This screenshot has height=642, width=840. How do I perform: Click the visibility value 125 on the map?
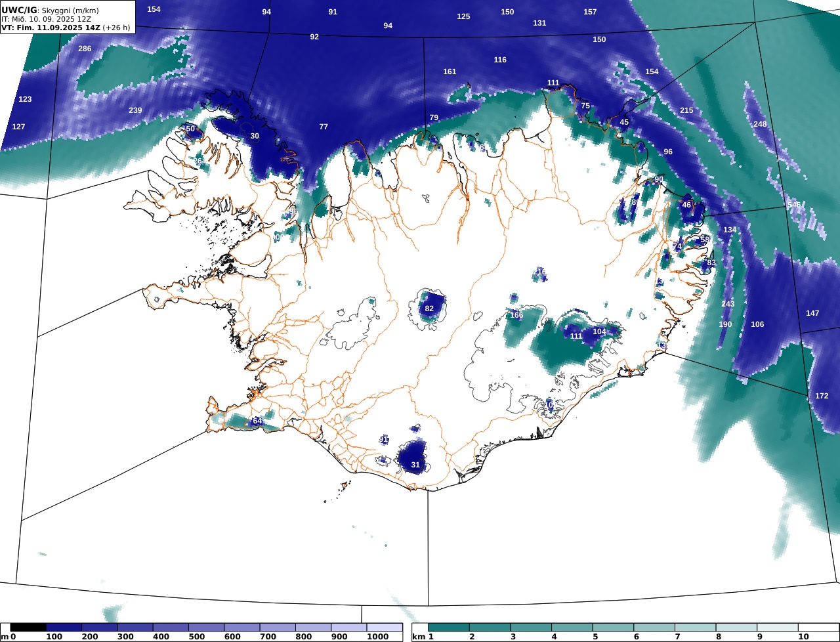pos(463,16)
